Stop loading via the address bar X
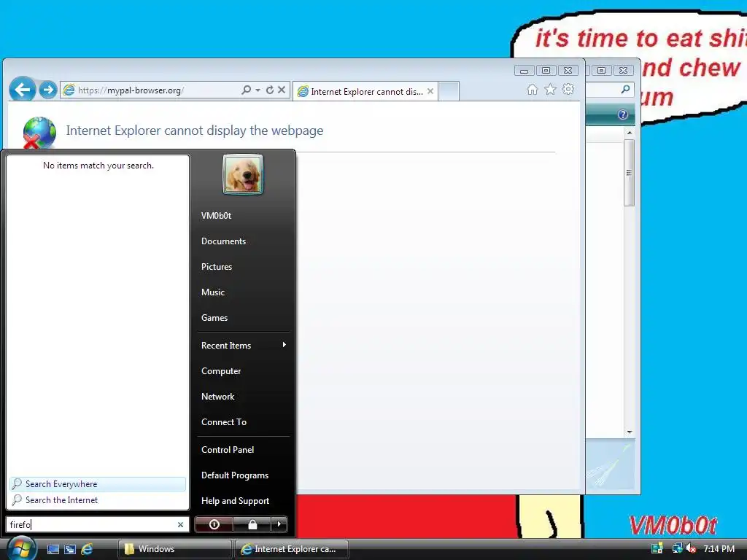The height and width of the screenshot is (560, 747). [x=282, y=90]
